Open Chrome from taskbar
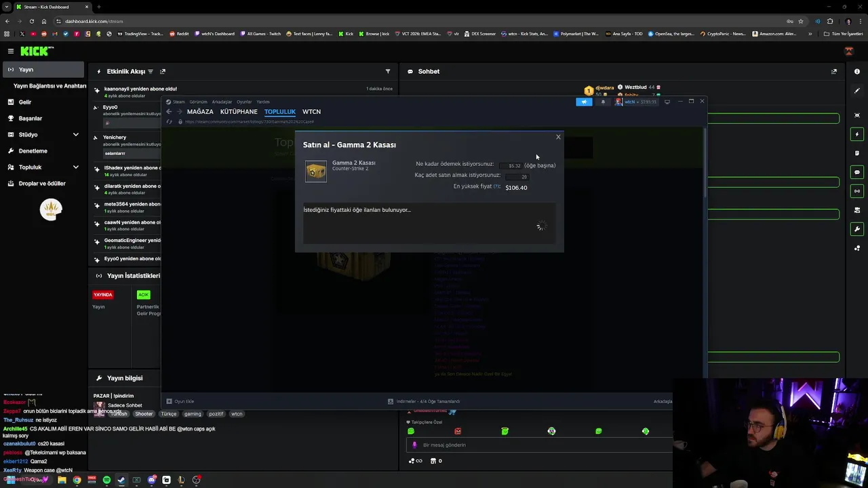Image resolution: width=868 pixels, height=488 pixels. tap(77, 480)
